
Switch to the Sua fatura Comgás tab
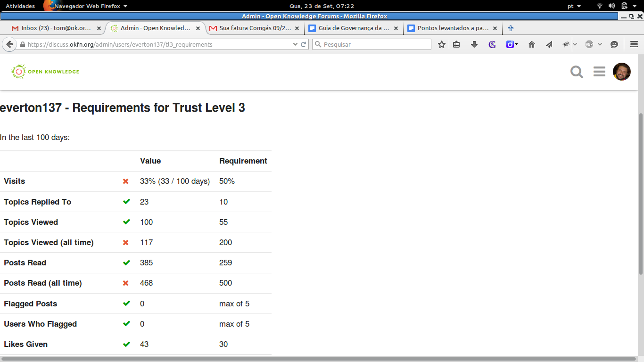[x=255, y=28]
